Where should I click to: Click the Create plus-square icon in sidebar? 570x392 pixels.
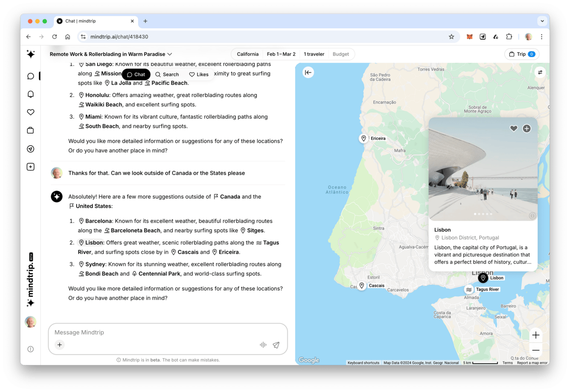pos(30,167)
